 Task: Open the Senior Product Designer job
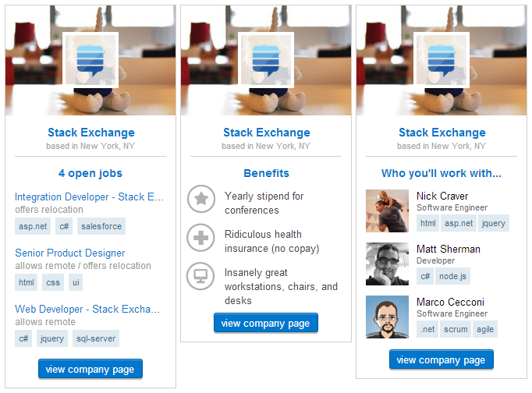(x=70, y=253)
